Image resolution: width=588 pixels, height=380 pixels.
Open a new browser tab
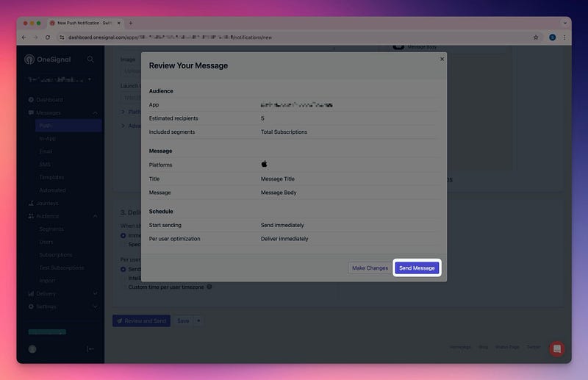click(x=131, y=24)
